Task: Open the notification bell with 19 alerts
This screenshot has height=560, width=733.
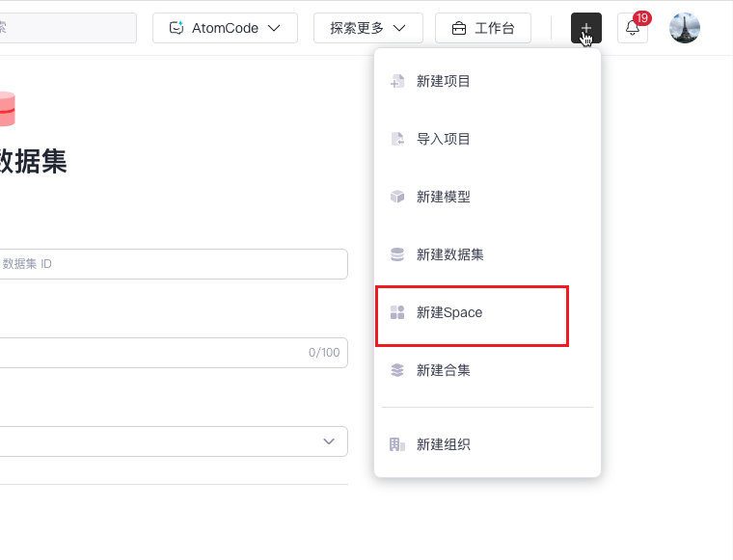Action: [x=633, y=28]
